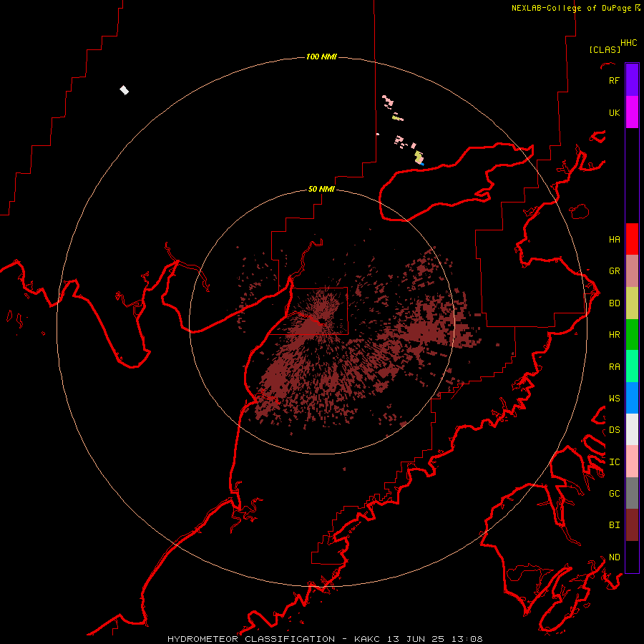Click the '100 NMI' range ring label

click(x=321, y=57)
